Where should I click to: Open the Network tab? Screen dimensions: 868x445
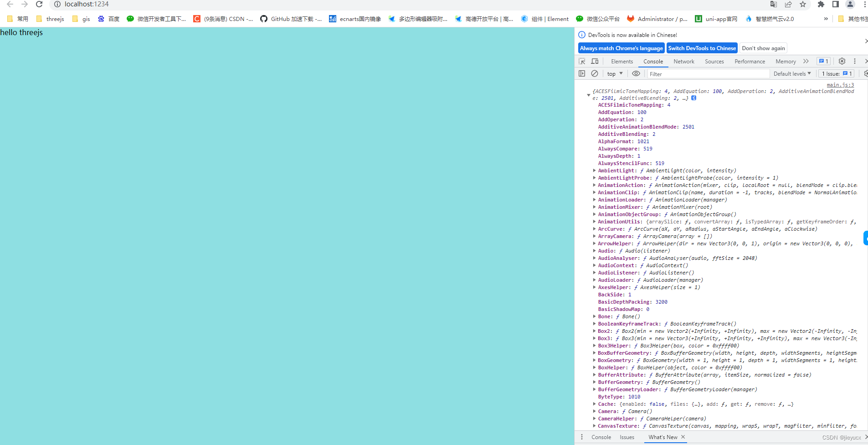point(684,62)
